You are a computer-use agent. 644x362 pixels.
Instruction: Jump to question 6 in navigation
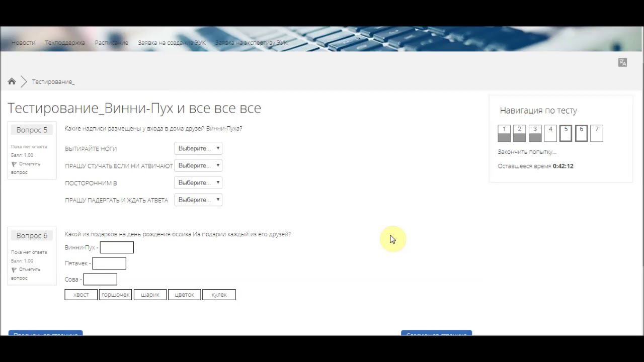click(x=581, y=133)
